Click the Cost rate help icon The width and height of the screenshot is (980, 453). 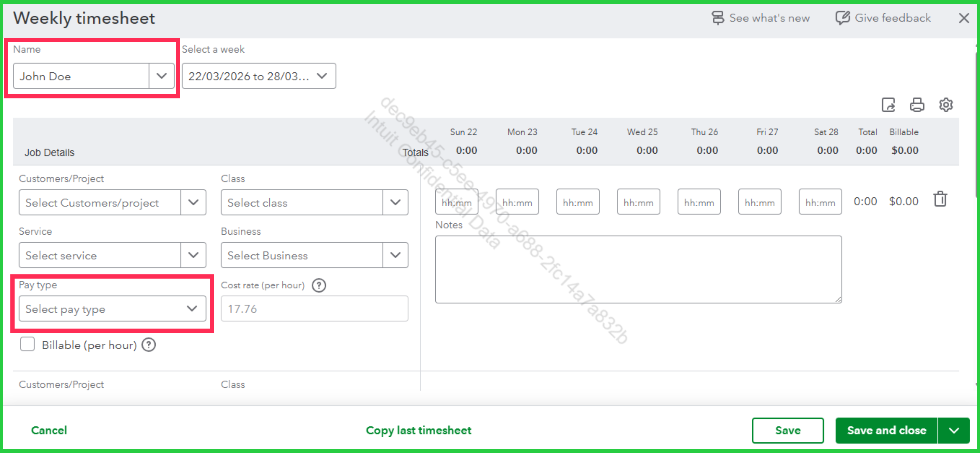pyautogui.click(x=319, y=285)
